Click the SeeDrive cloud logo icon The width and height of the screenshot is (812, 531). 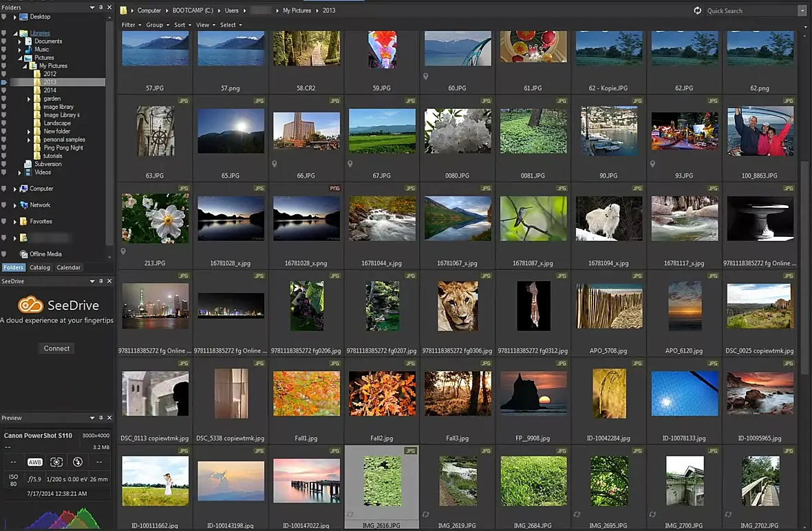pyautogui.click(x=30, y=305)
